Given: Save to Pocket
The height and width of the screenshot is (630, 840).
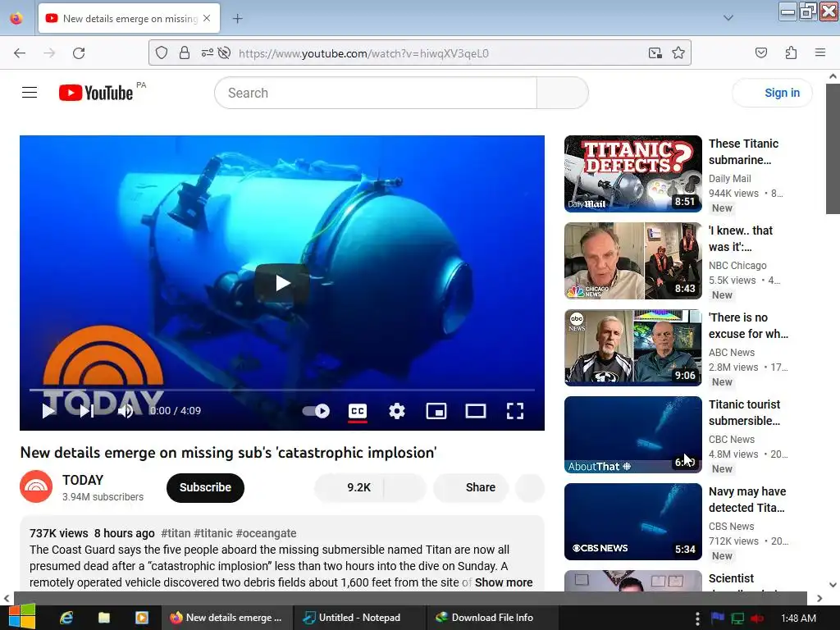Looking at the screenshot, I should coord(761,52).
